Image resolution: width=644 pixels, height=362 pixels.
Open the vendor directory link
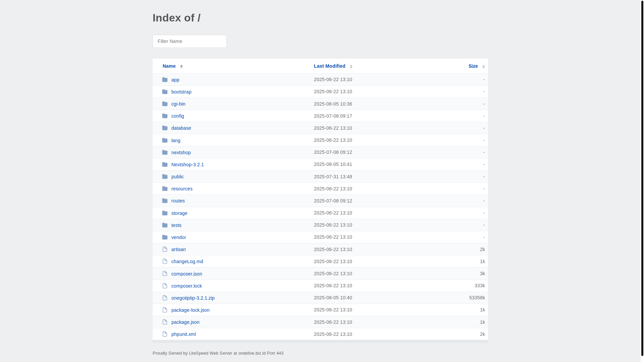[x=179, y=237]
